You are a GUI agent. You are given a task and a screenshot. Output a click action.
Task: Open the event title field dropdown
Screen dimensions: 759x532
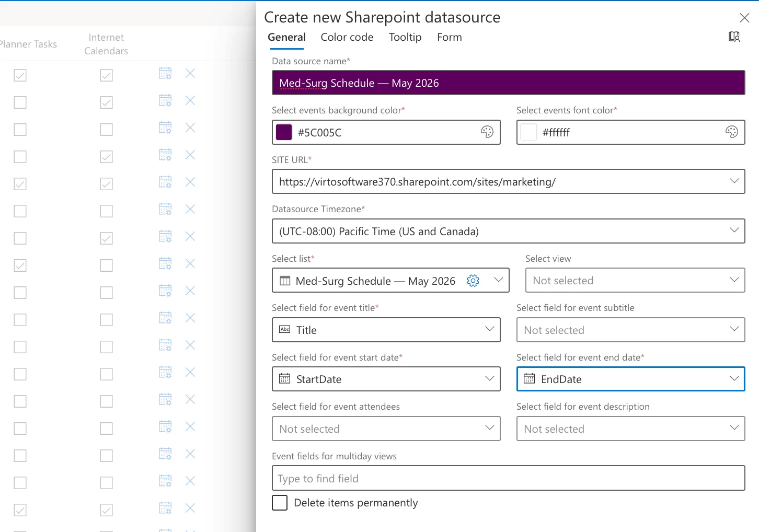pos(386,330)
